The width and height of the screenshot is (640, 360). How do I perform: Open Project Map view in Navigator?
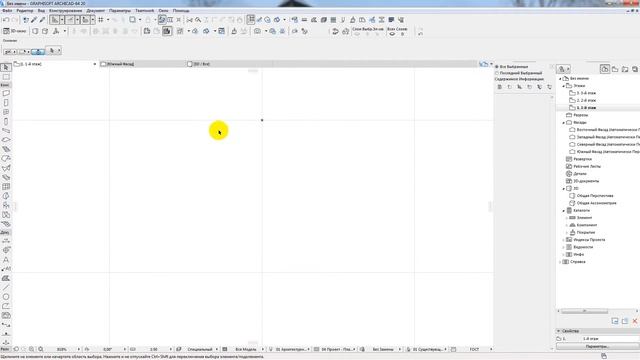coord(604,69)
